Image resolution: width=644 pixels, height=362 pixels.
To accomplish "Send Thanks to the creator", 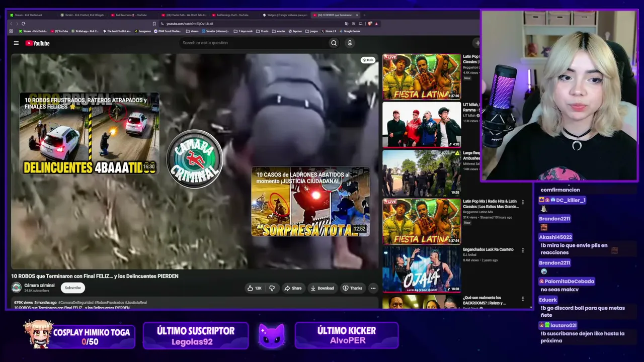I will click(x=352, y=288).
